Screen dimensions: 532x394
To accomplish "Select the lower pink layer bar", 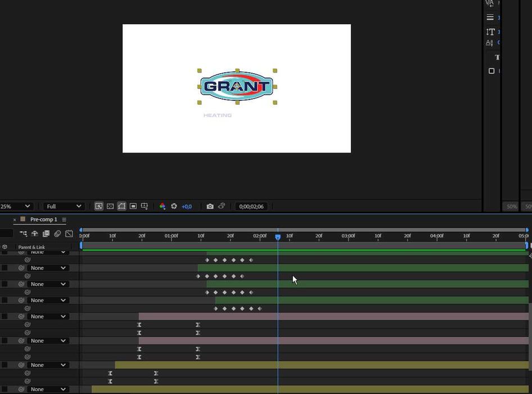I will pos(333,341).
